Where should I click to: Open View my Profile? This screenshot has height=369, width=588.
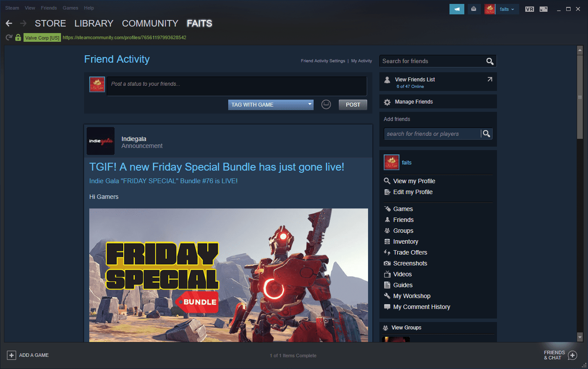(x=414, y=181)
